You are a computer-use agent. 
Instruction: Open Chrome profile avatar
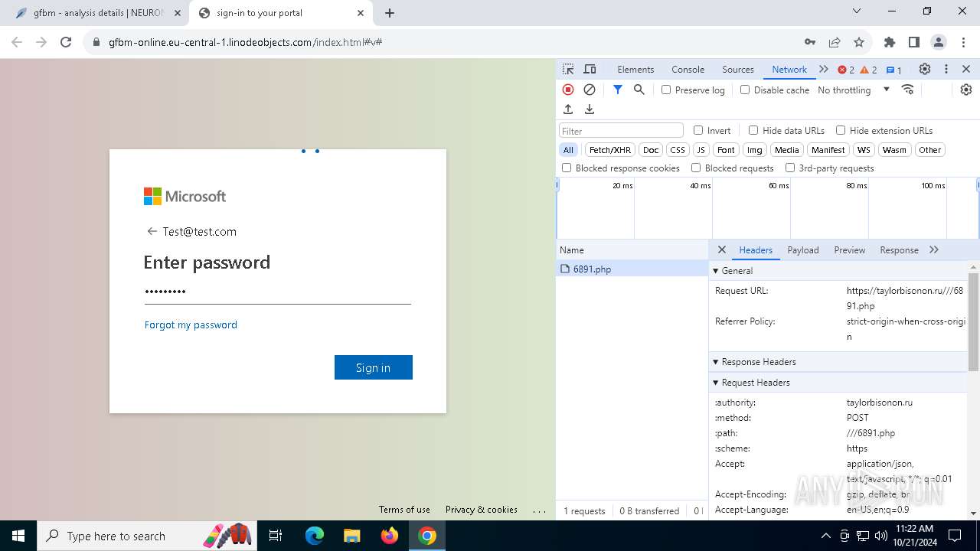pos(939,42)
